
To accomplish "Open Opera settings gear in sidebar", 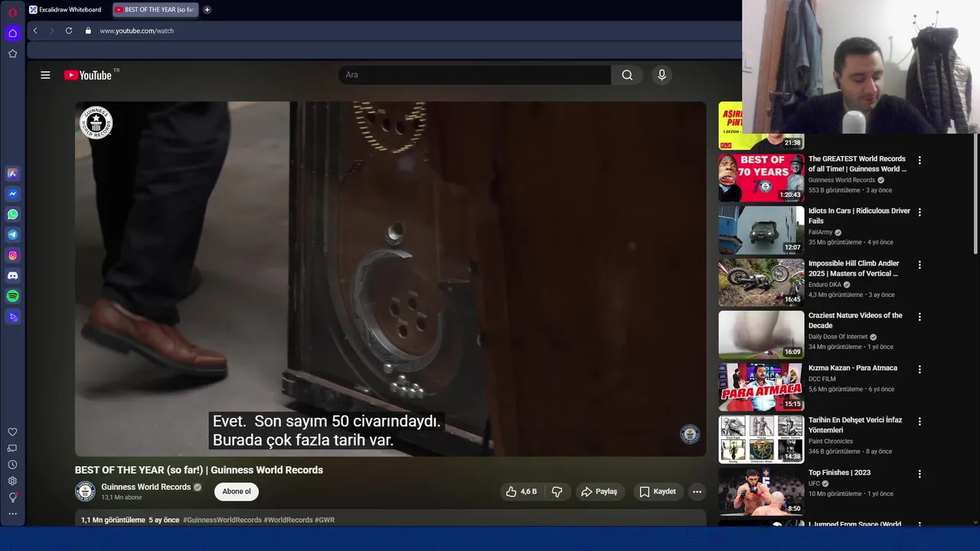I will (x=12, y=481).
